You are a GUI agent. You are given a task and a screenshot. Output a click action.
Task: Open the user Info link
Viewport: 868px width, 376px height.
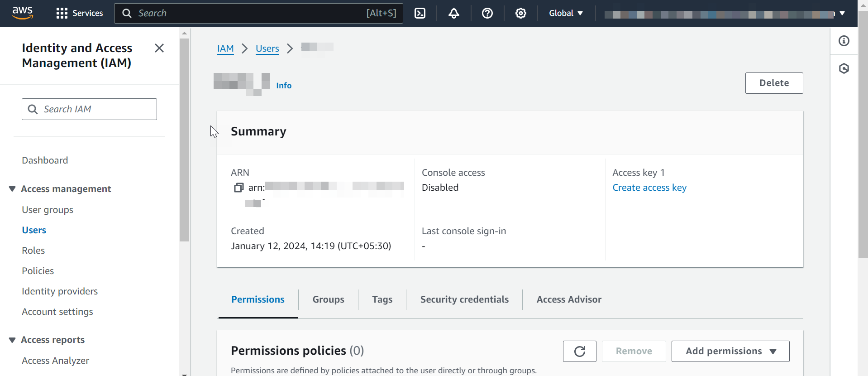click(x=284, y=86)
